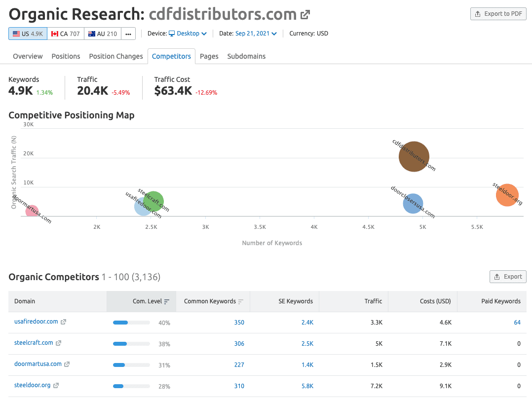Click the pink doormartusa.com bubble
The width and height of the screenshot is (532, 399).
pyautogui.click(x=32, y=211)
